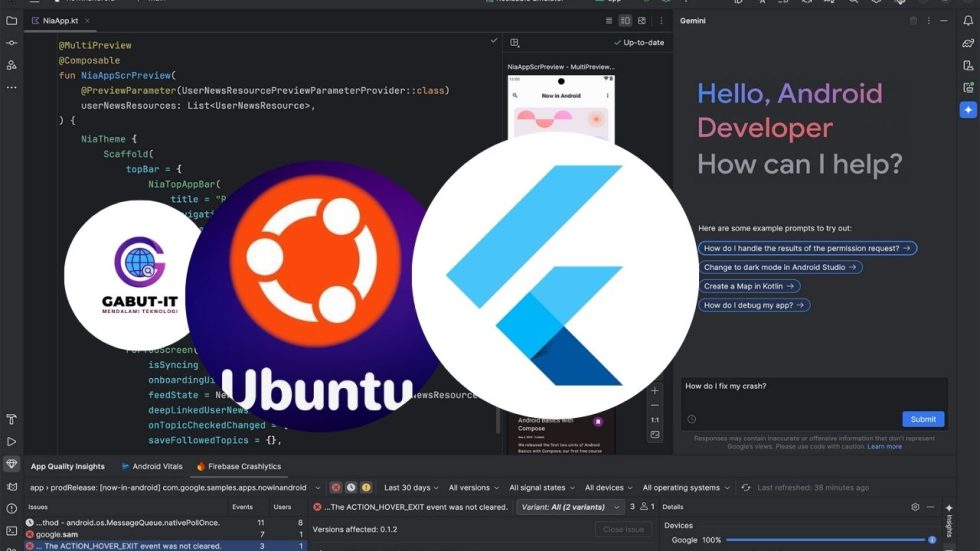Toggle the ANR clock filter
The width and height of the screenshot is (980, 551).
tap(351, 487)
